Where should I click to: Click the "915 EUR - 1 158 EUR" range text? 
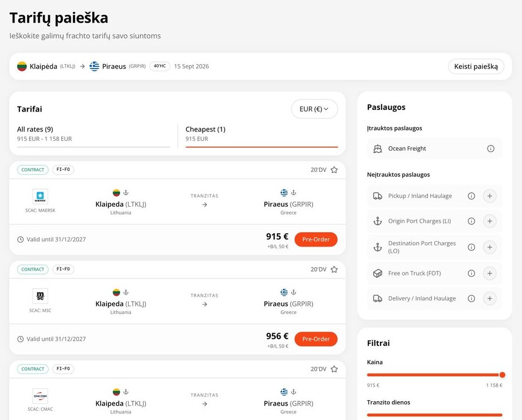44,139
